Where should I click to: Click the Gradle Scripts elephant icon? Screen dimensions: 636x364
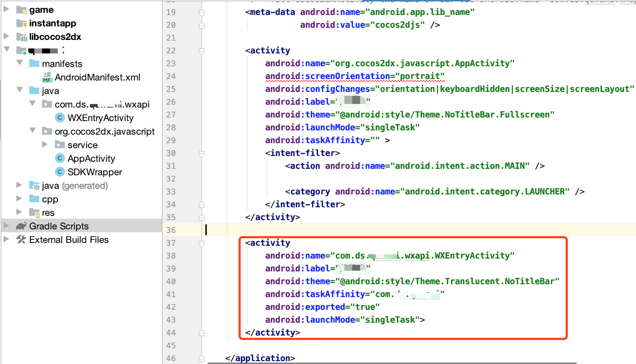tap(21, 226)
